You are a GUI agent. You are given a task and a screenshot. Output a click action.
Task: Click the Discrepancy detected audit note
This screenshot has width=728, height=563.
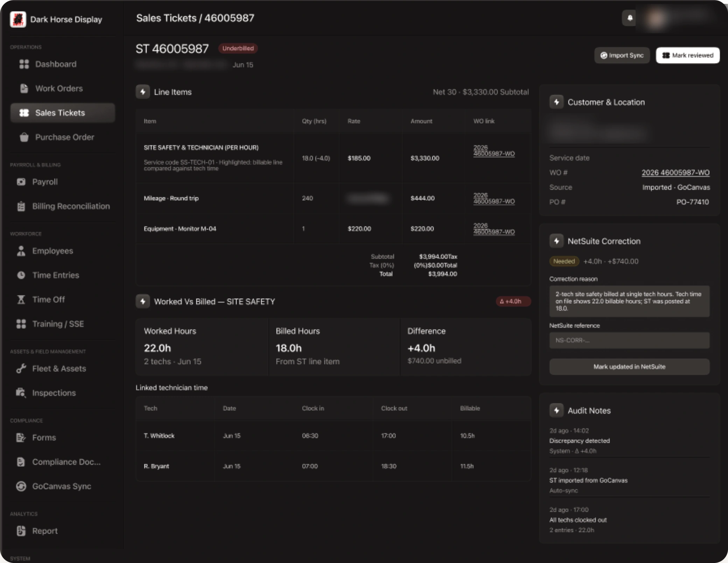click(579, 441)
